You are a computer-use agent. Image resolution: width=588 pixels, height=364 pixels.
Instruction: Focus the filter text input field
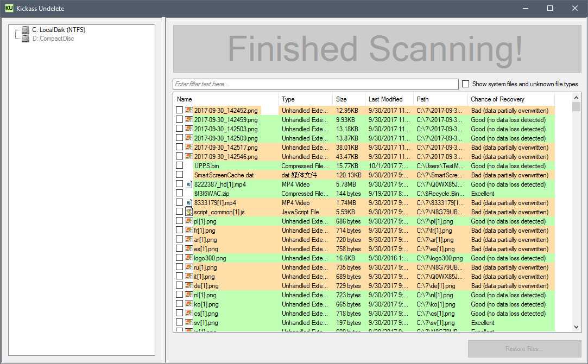(315, 84)
